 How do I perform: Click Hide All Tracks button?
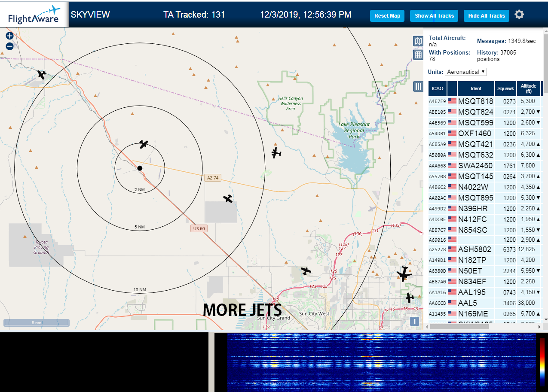487,15
